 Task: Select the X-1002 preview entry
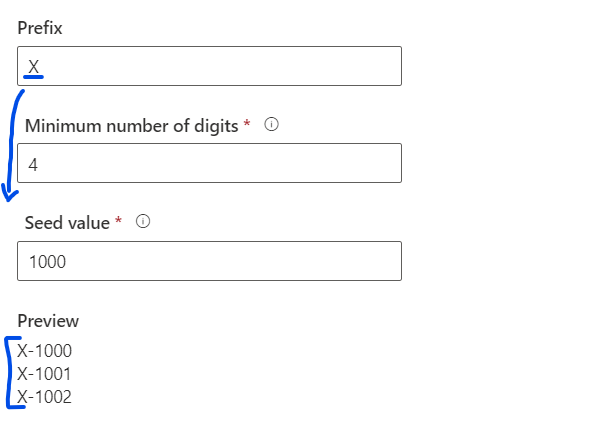pyautogui.click(x=44, y=397)
